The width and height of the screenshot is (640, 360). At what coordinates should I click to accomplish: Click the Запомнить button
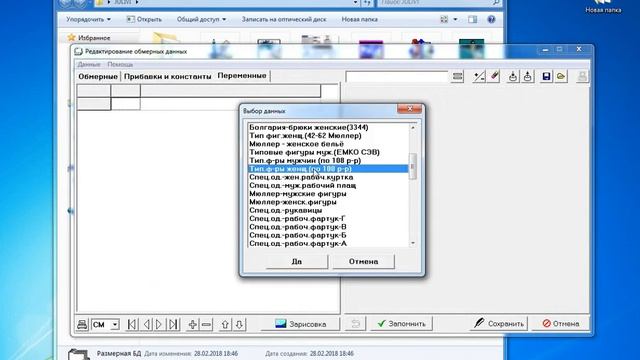click(x=401, y=324)
